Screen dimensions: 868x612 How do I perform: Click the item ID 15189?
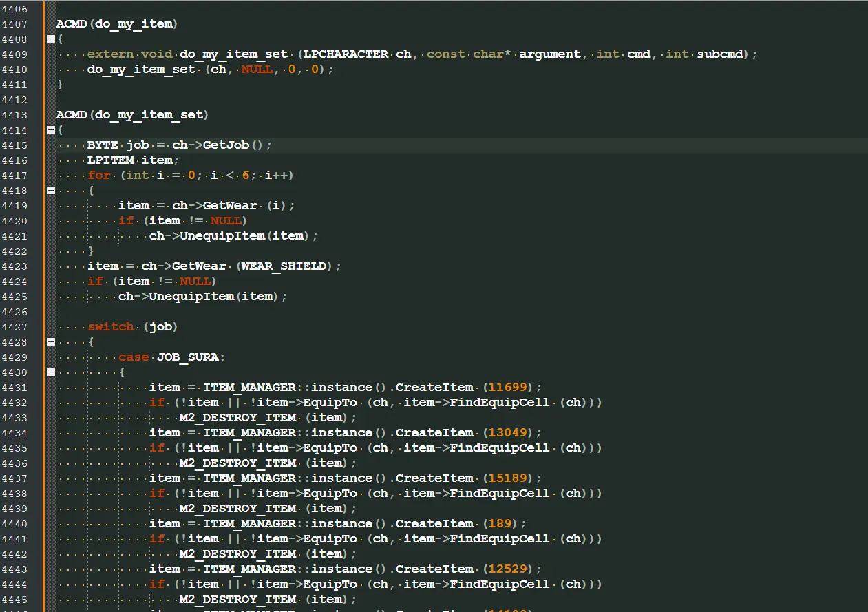pos(508,478)
